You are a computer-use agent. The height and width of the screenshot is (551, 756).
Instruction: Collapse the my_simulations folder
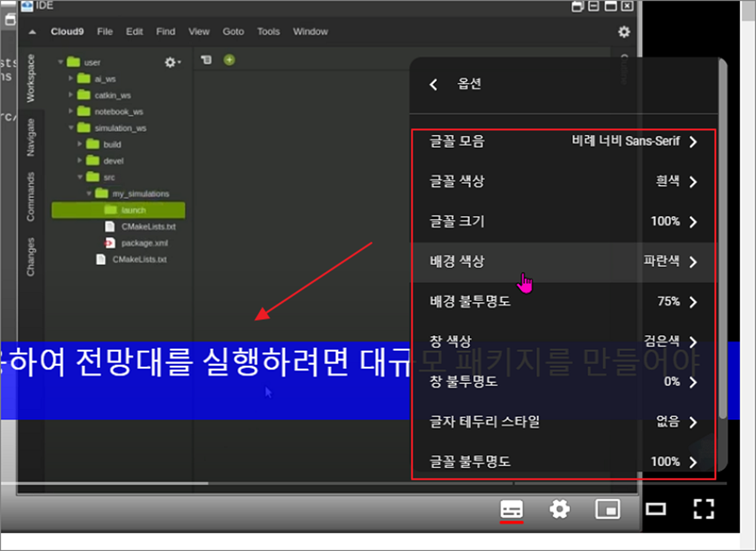(x=89, y=194)
